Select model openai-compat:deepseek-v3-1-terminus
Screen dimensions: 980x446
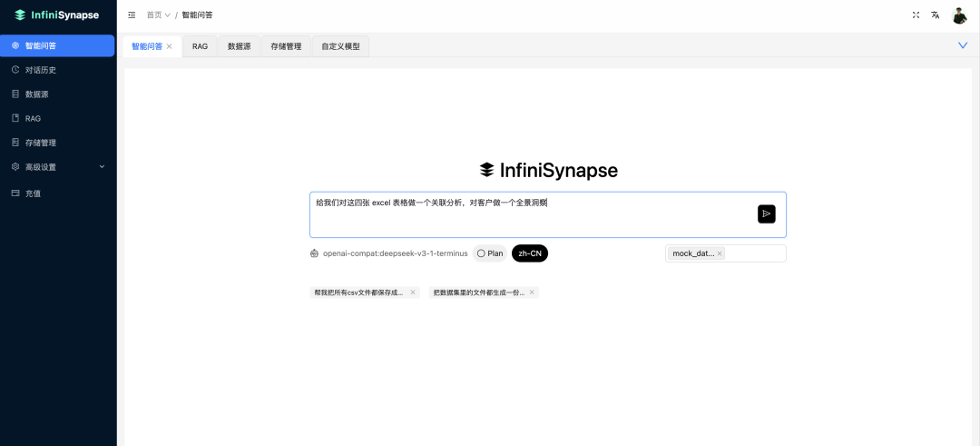(x=395, y=253)
